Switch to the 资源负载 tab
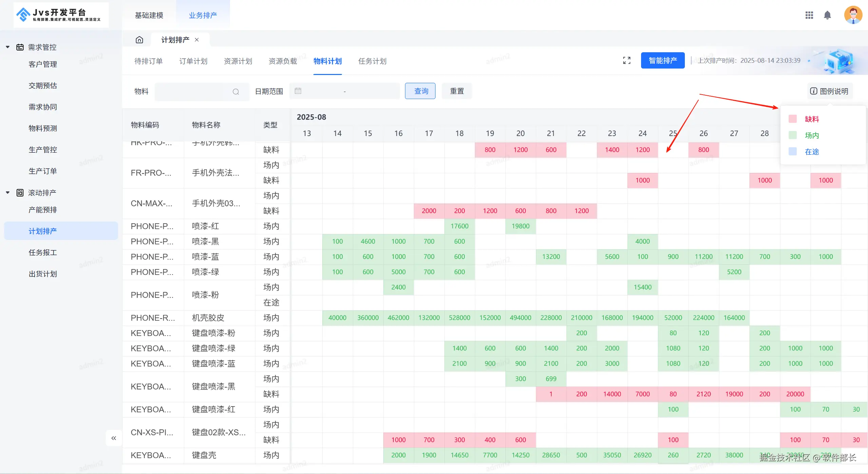Image resolution: width=868 pixels, height=474 pixels. click(x=283, y=61)
